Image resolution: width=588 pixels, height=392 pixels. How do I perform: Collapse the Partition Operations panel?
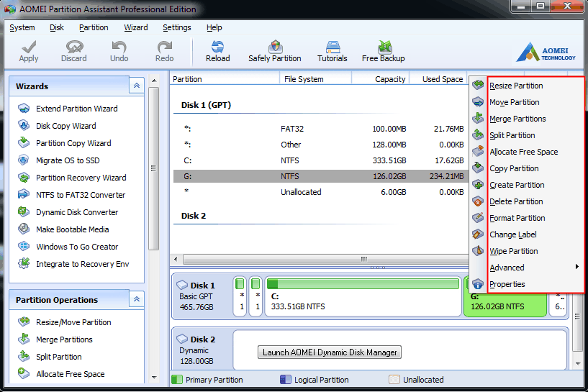tap(137, 299)
